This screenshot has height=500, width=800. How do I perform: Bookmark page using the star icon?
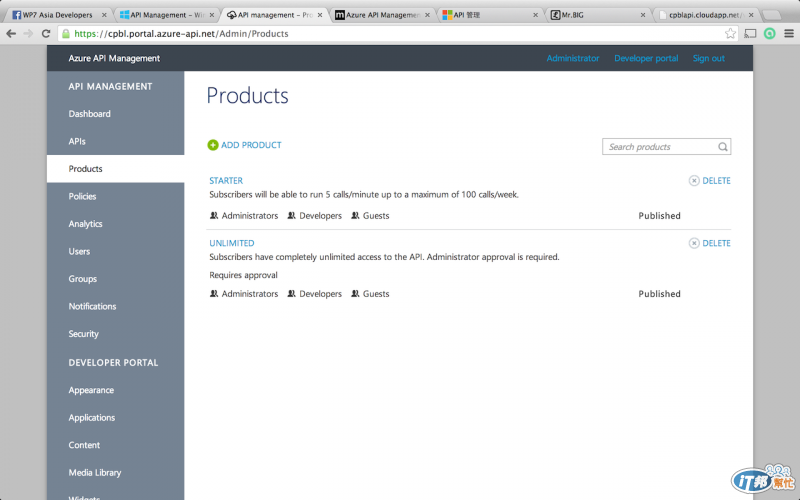click(730, 34)
